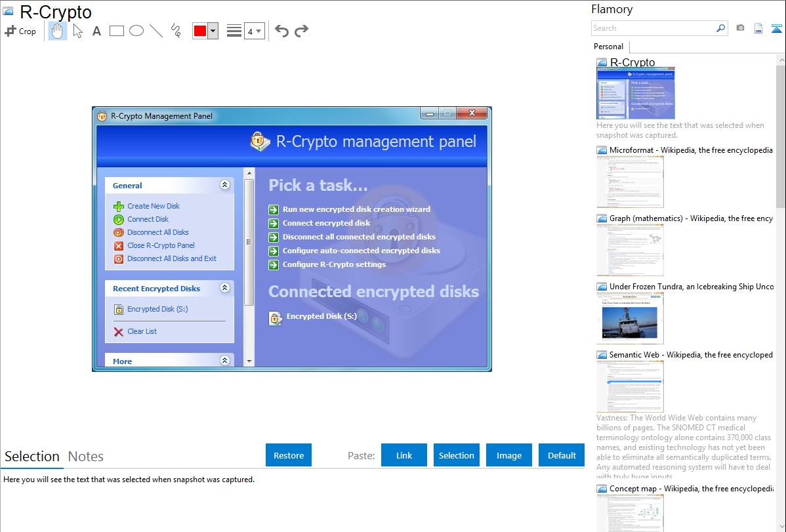Screen dimensions: 786x532
Task: Switch to the Notes tab
Action: [x=86, y=457]
